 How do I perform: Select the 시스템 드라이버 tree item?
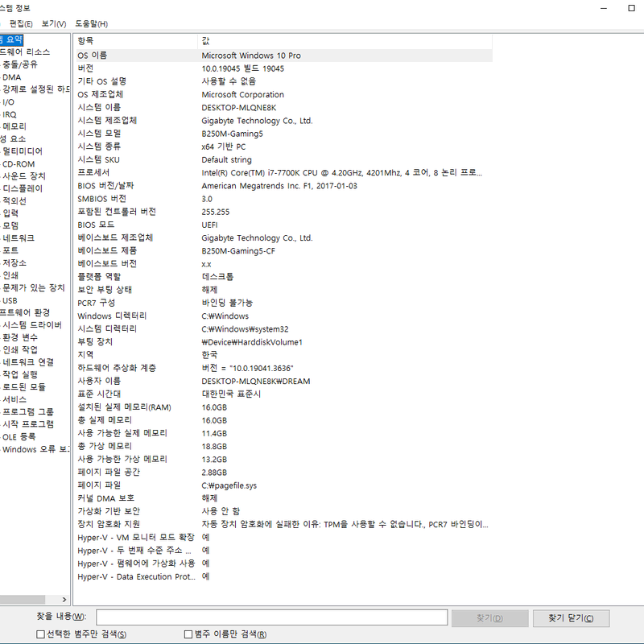32,325
